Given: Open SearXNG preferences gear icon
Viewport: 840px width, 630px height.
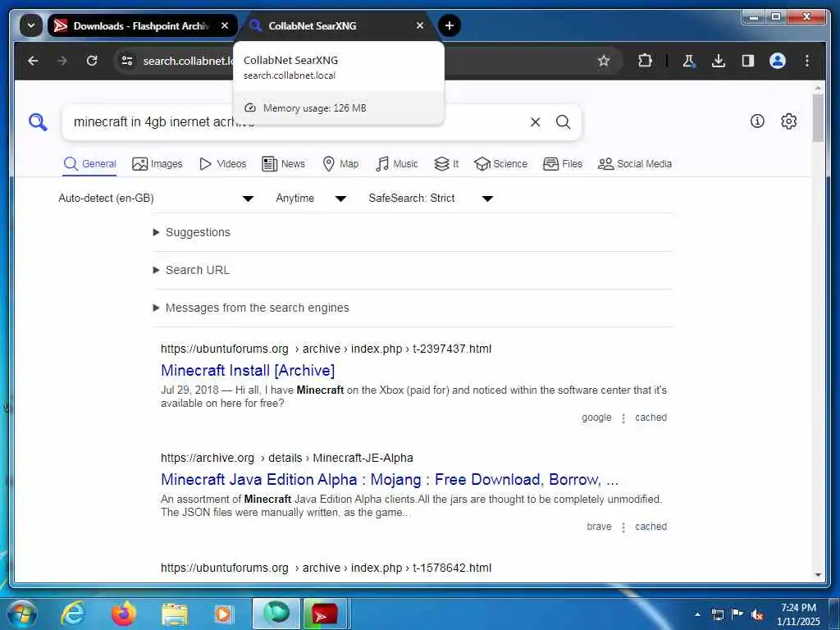Looking at the screenshot, I should (788, 121).
